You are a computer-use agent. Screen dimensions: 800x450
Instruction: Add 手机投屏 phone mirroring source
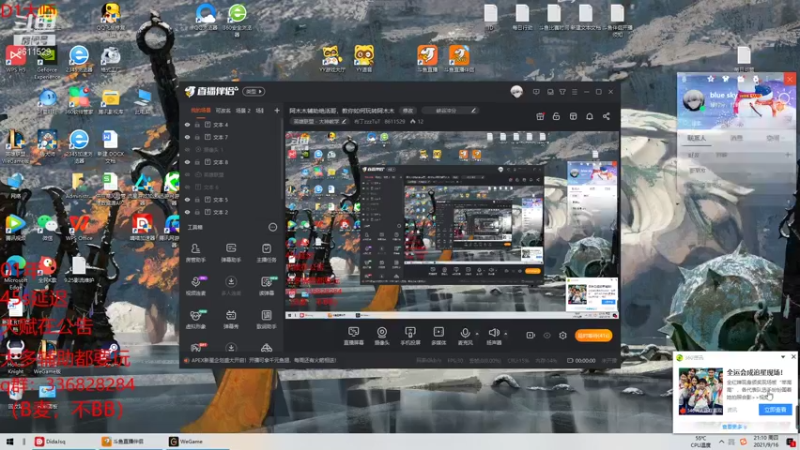410,336
